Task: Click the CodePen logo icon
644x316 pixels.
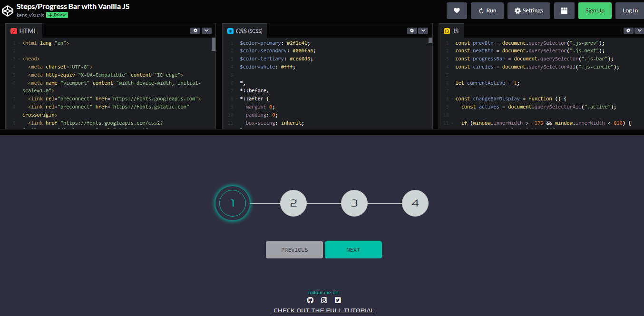Action: (x=7, y=10)
